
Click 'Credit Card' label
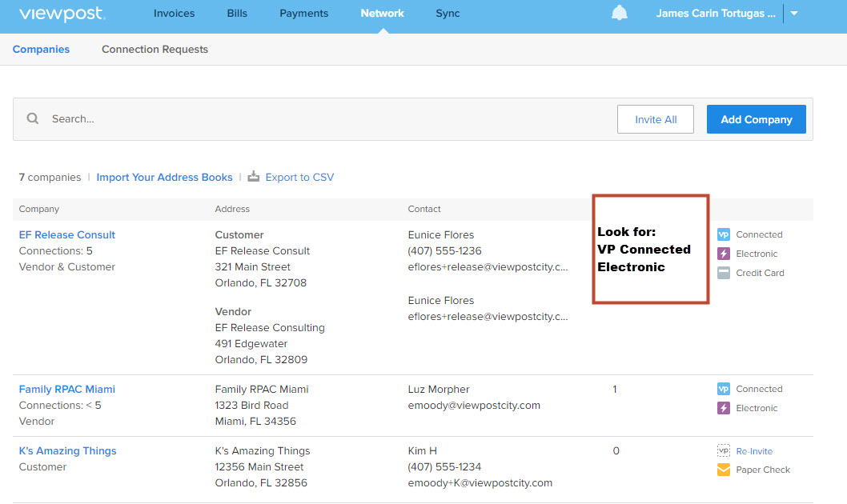point(760,273)
